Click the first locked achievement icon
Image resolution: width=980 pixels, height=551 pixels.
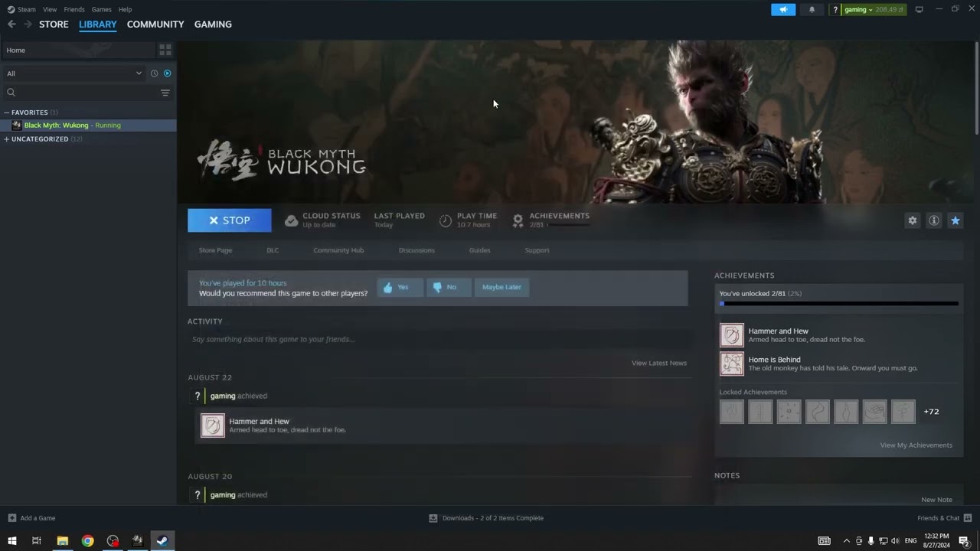coord(731,412)
